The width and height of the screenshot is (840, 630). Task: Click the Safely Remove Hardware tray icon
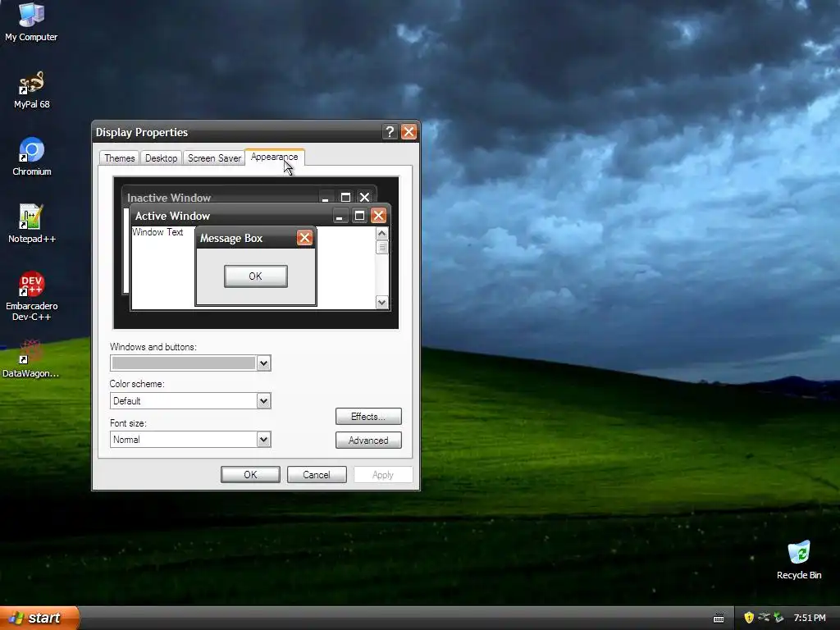778,618
